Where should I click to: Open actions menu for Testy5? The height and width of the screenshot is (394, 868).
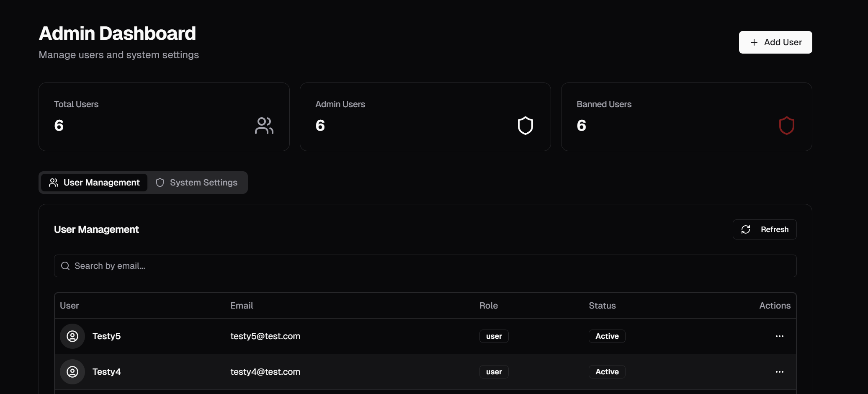click(780, 336)
